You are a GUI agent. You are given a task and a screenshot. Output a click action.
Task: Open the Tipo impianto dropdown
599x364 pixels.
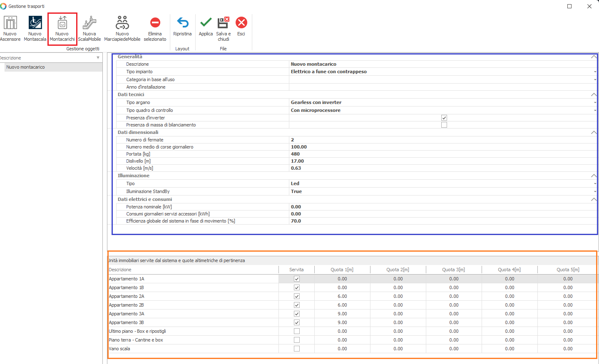click(595, 72)
